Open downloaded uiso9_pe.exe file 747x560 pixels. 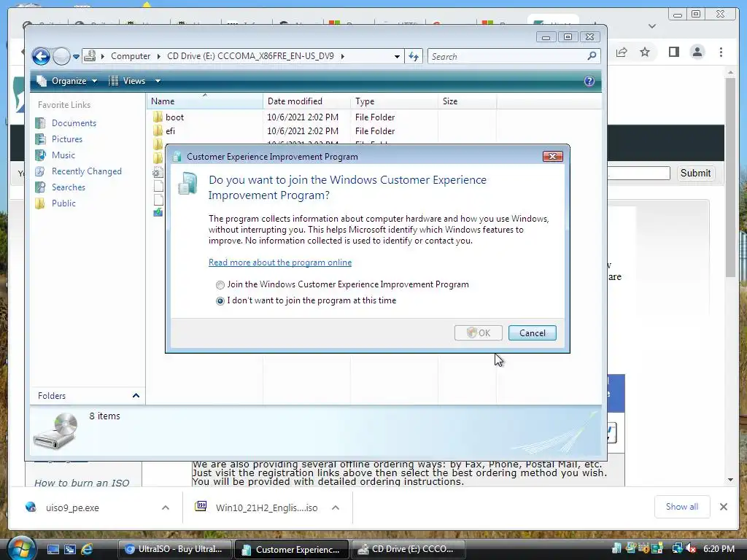tap(72, 508)
